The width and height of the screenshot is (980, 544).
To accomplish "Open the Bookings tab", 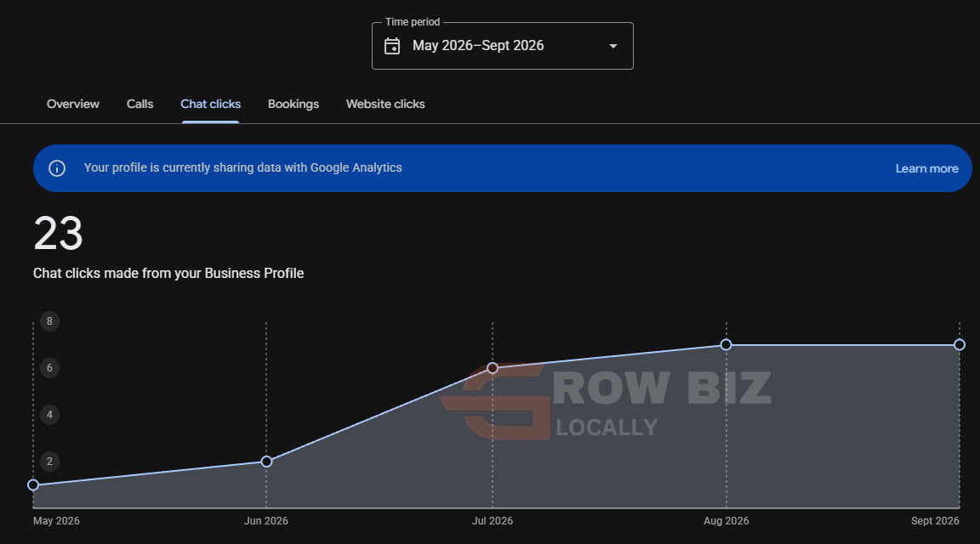I will (x=293, y=105).
